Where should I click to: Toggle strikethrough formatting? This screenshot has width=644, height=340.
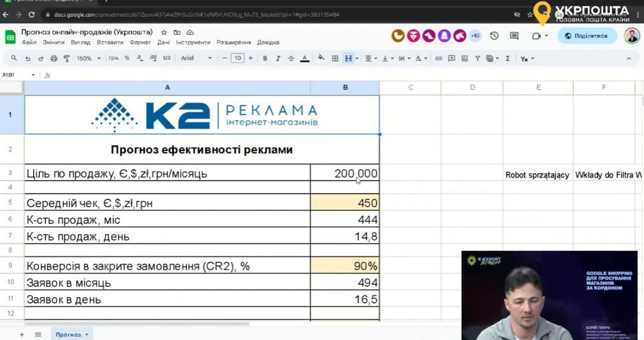click(291, 58)
